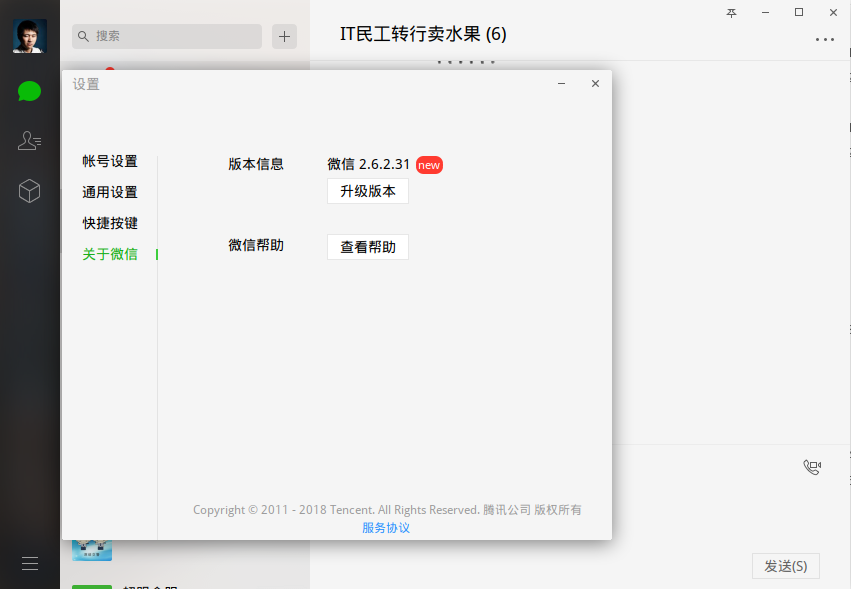Open the Favorites cube icon in sidebar
The width and height of the screenshot is (851, 589).
click(29, 191)
